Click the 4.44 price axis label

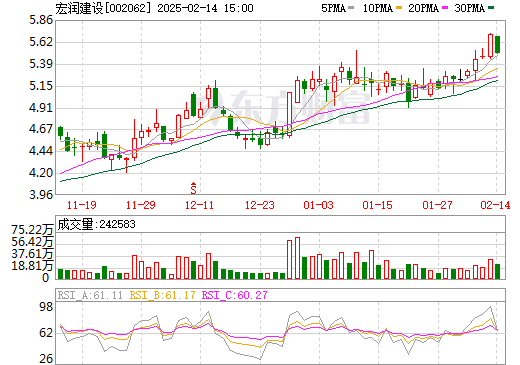(41, 151)
